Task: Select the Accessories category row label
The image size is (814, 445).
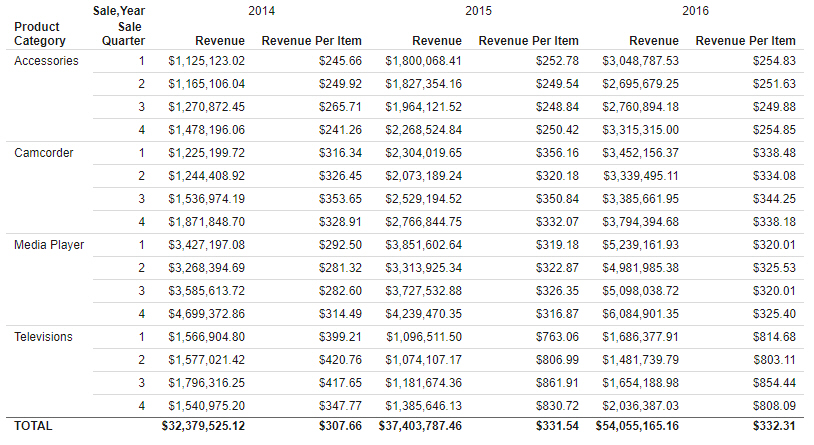Action: [x=46, y=61]
